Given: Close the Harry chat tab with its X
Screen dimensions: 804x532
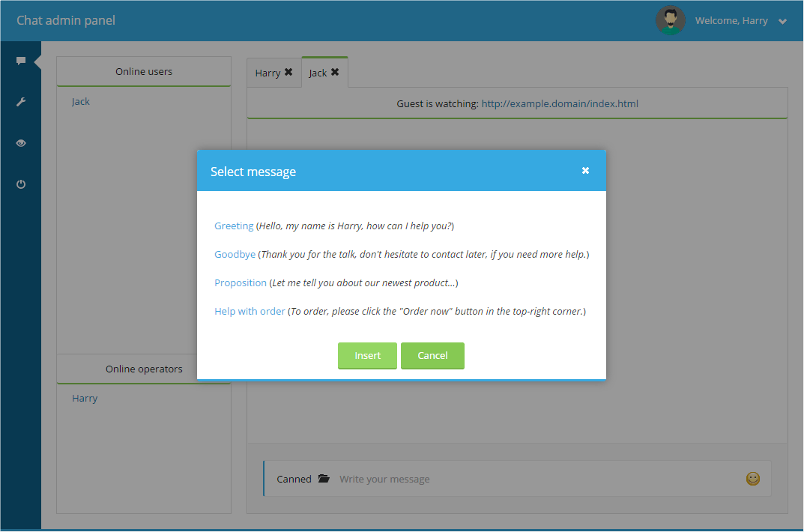Looking at the screenshot, I should pyautogui.click(x=288, y=72).
